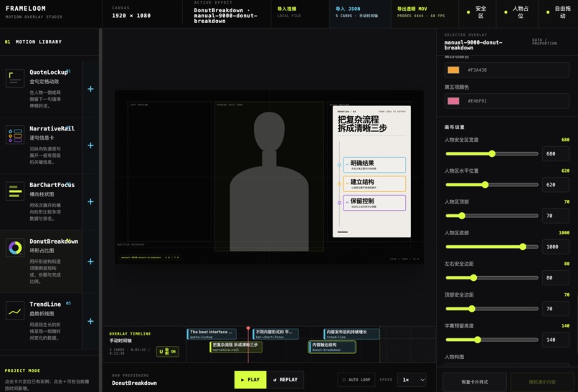
Task: Toggle the 人物占位 placeholder display
Action: pos(517,12)
